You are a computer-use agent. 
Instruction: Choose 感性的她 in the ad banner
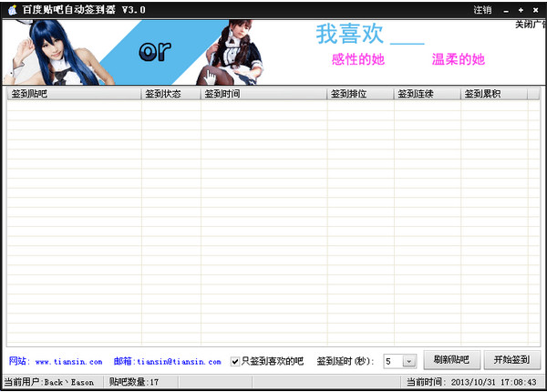pyautogui.click(x=358, y=60)
